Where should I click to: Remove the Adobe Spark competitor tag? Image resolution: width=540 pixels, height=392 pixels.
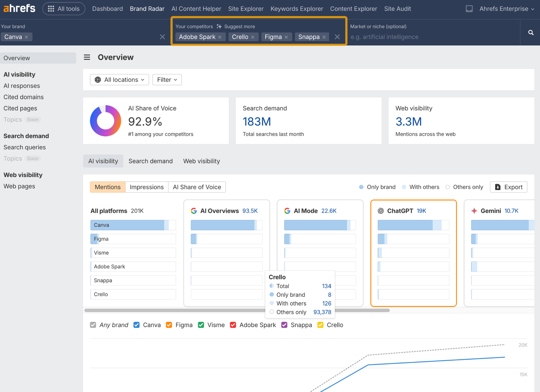tap(220, 37)
